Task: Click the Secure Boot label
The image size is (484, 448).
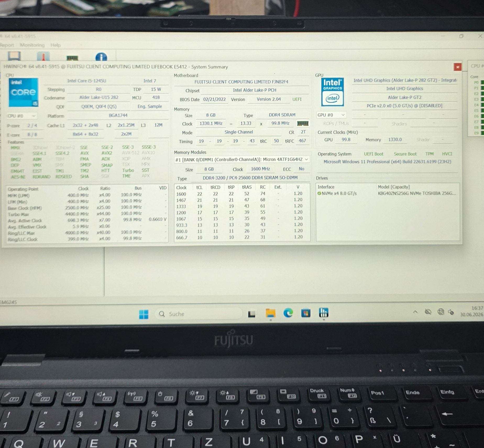Action: point(405,154)
